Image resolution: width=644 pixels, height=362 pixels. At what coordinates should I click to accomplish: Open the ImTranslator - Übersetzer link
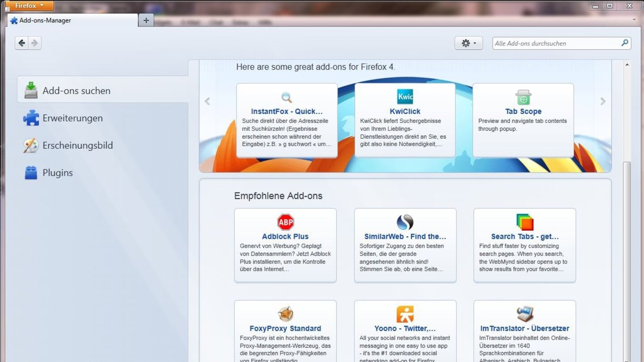(x=525, y=328)
